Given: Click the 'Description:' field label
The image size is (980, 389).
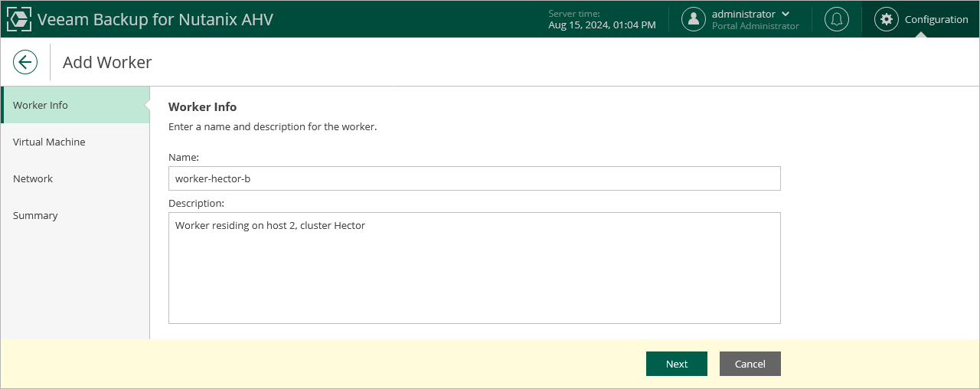Looking at the screenshot, I should coord(197,203).
